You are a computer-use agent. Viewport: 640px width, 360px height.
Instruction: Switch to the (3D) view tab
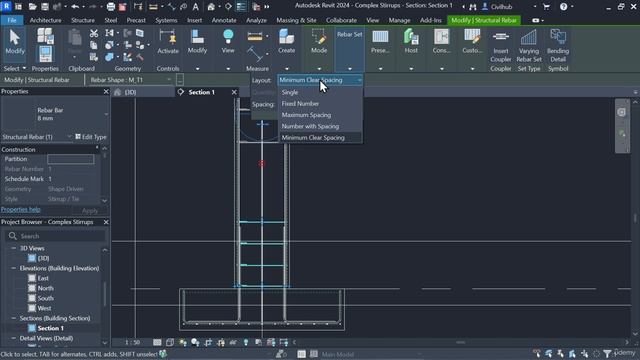(143, 92)
